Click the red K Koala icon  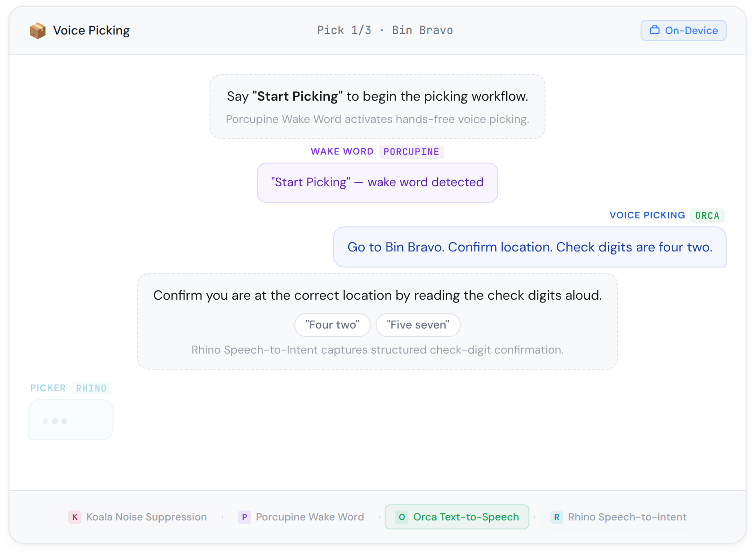coord(75,517)
